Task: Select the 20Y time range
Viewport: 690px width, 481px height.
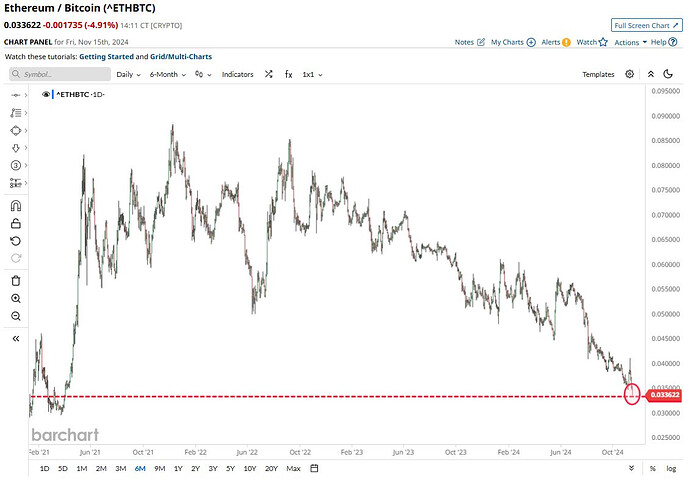Action: (271, 468)
